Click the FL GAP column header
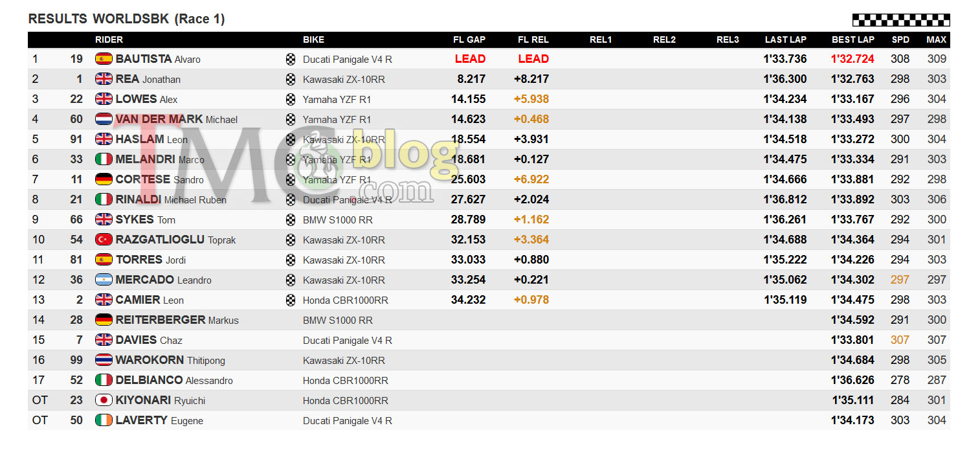980x452 pixels. 469,40
